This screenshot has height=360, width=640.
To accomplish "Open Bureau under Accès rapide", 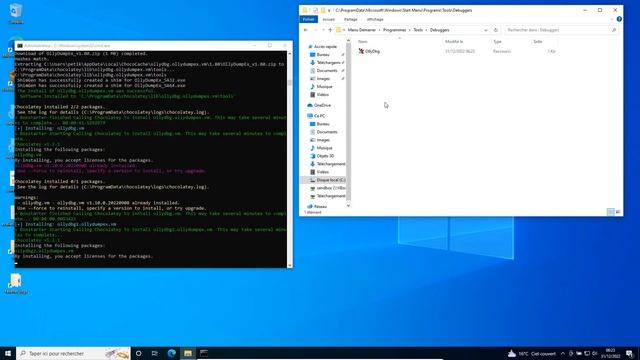I will pyautogui.click(x=323, y=55).
